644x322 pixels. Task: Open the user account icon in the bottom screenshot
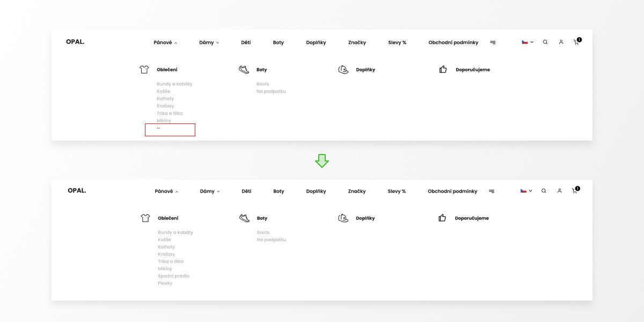pos(559,191)
